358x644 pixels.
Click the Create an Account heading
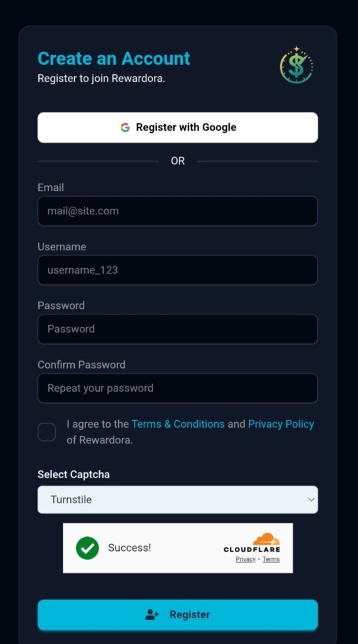pyautogui.click(x=114, y=58)
